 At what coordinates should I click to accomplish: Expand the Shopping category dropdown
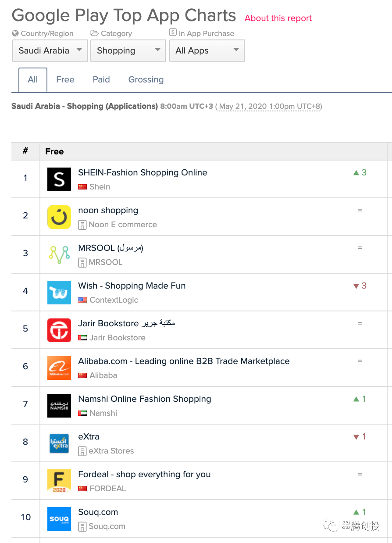(x=128, y=51)
